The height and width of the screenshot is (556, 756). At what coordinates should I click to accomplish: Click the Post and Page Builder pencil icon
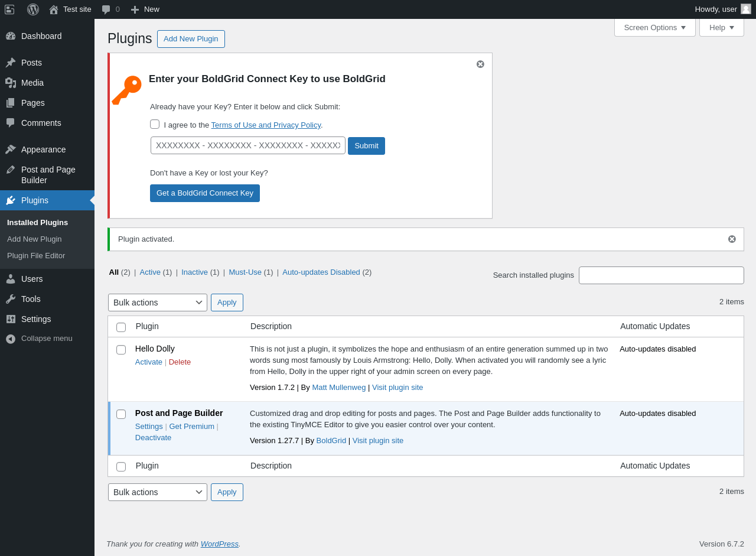[11, 170]
